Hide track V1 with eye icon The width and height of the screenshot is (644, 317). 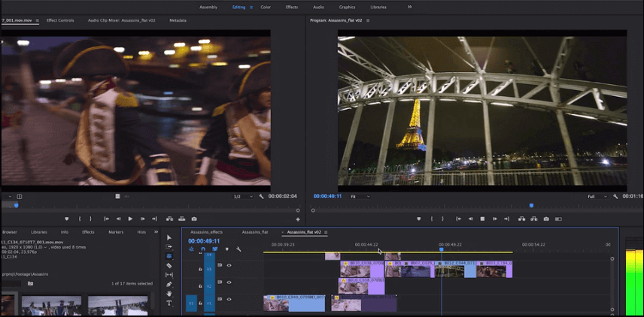[229, 300]
